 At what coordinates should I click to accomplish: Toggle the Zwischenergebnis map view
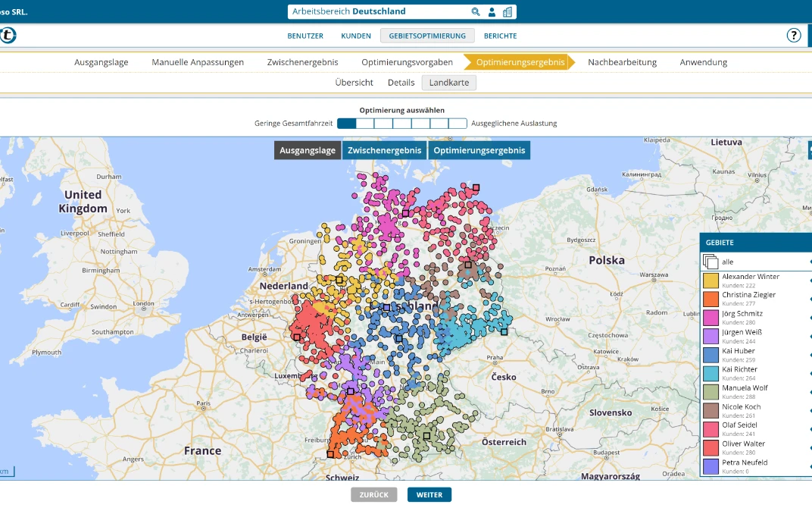[x=384, y=150]
